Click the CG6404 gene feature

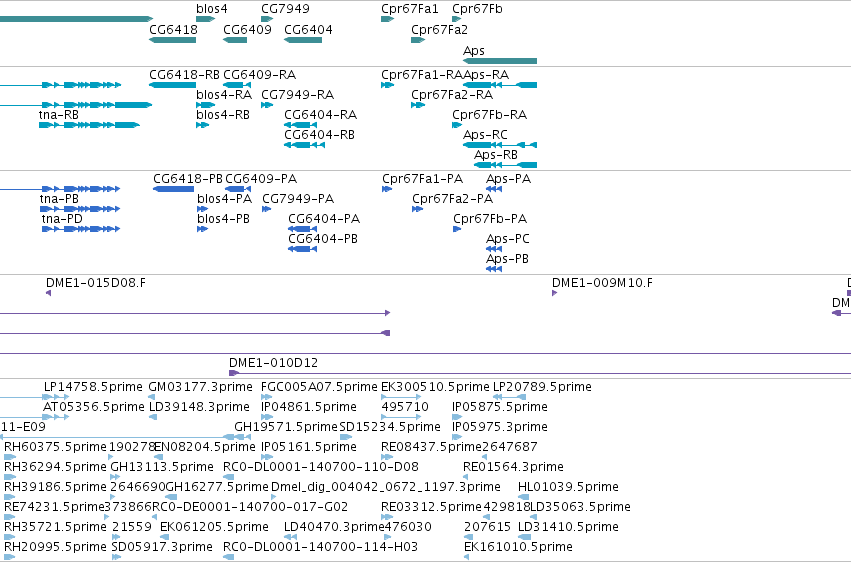point(303,40)
